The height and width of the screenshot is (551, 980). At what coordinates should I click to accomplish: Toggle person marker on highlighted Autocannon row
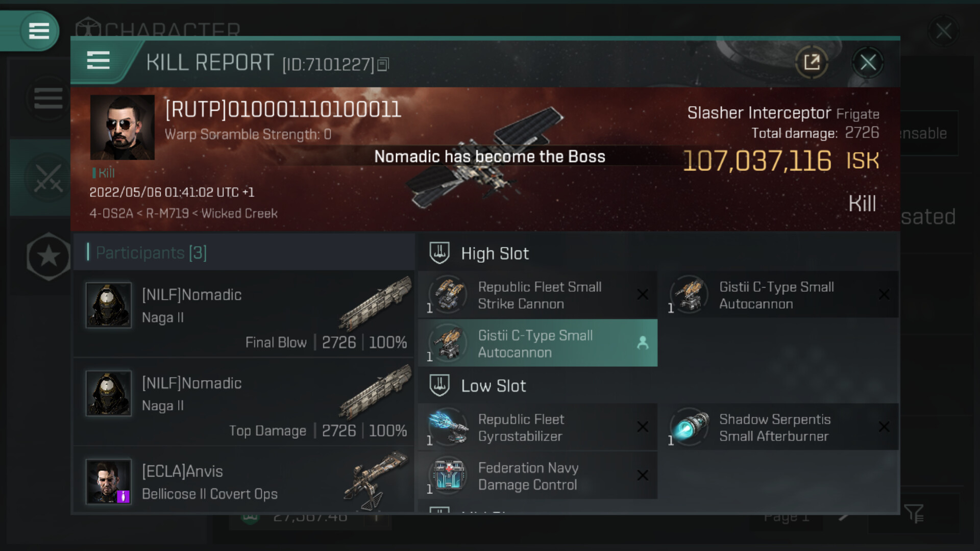point(643,343)
